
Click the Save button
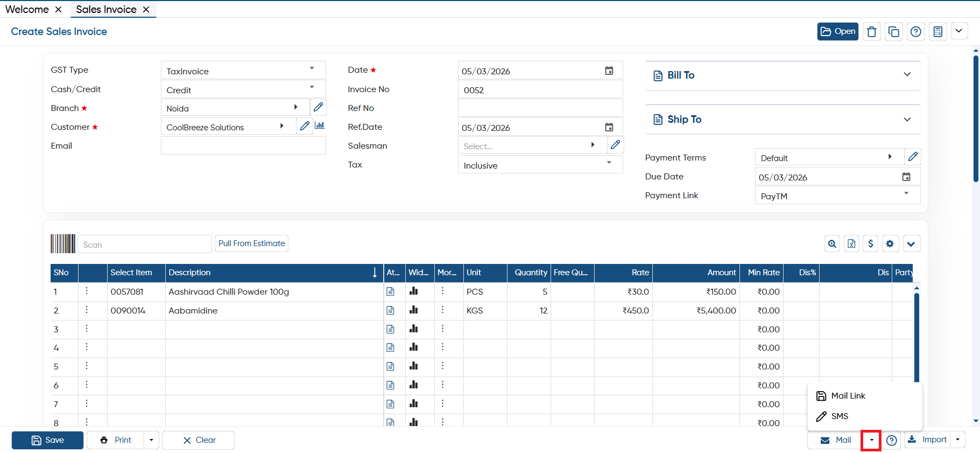[47, 440]
